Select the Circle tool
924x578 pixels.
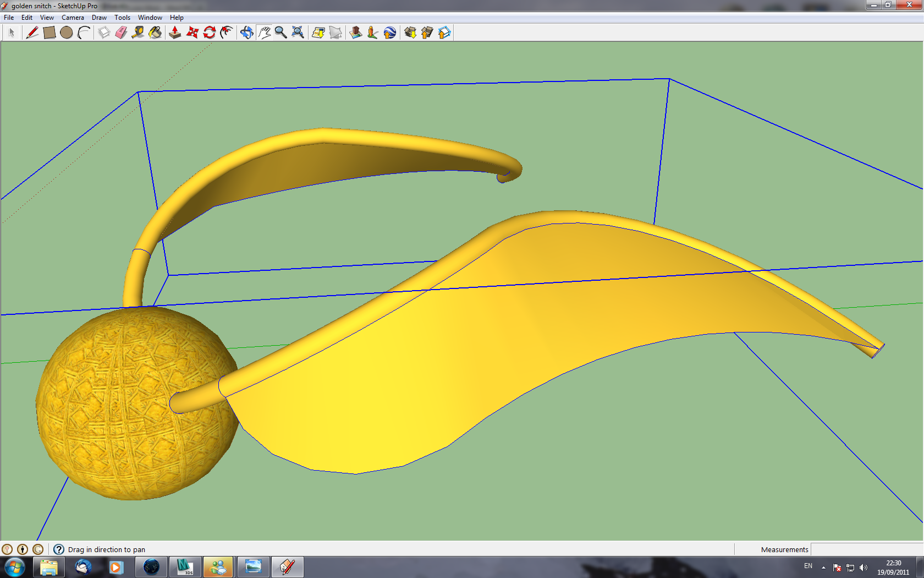tap(66, 32)
